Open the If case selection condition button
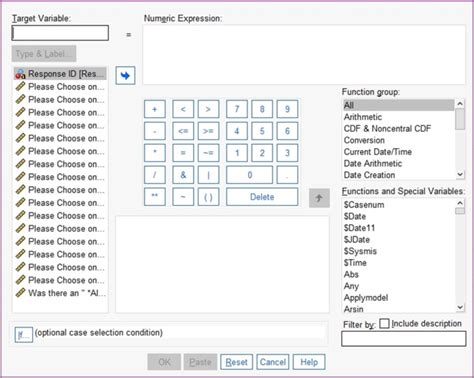This screenshot has height=378, width=474. pos(23,335)
